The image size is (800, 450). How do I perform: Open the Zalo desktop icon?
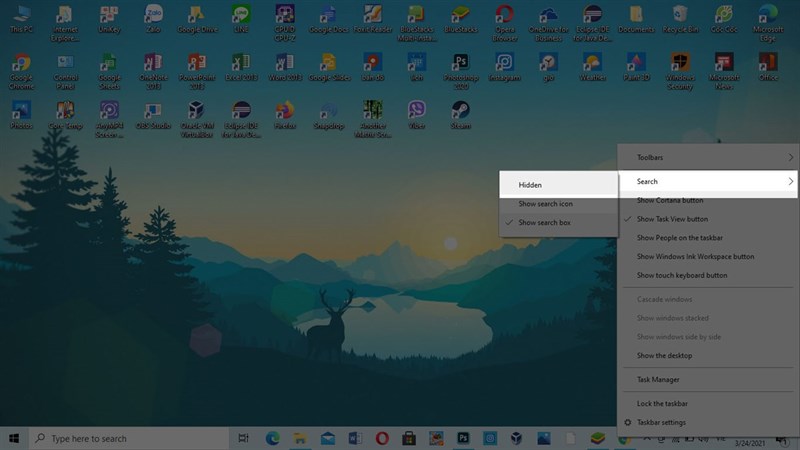pyautogui.click(x=153, y=19)
